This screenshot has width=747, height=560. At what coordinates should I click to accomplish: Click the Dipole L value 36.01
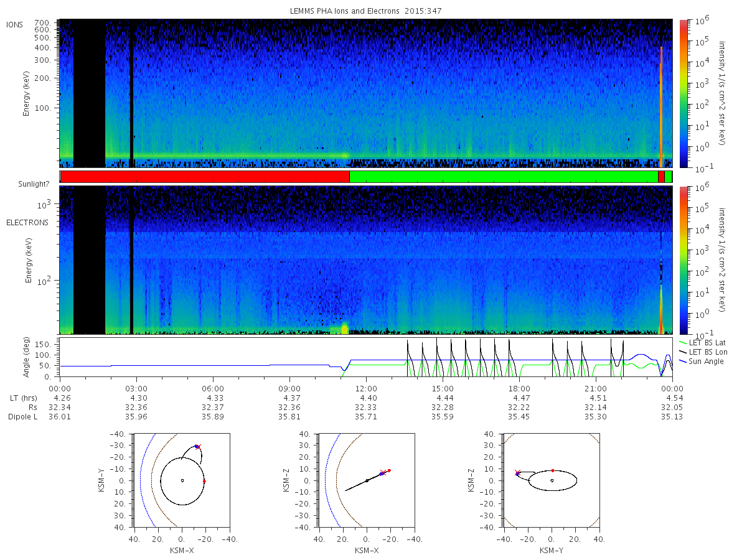[x=60, y=416]
